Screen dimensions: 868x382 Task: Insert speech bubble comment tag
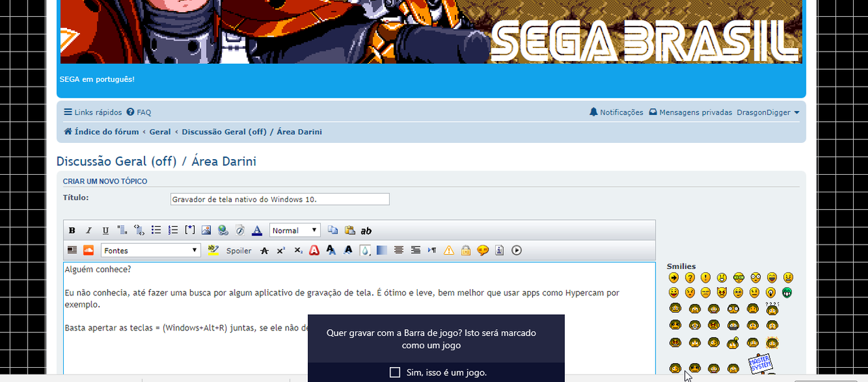[x=483, y=250]
